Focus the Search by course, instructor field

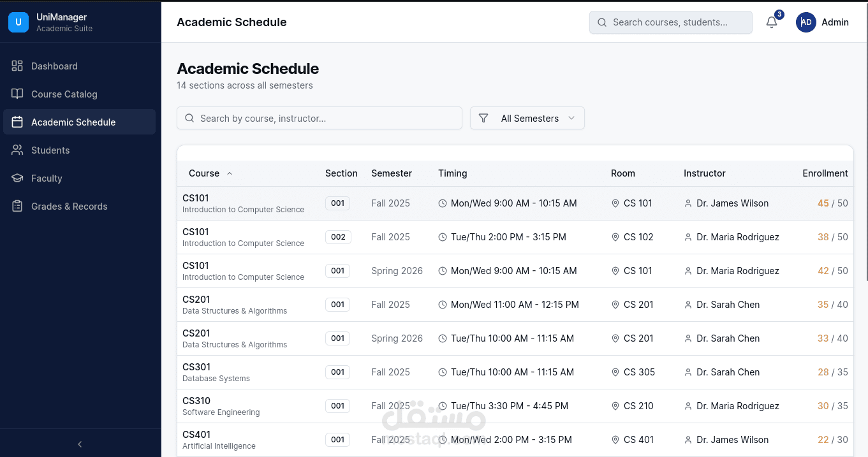pyautogui.click(x=319, y=119)
